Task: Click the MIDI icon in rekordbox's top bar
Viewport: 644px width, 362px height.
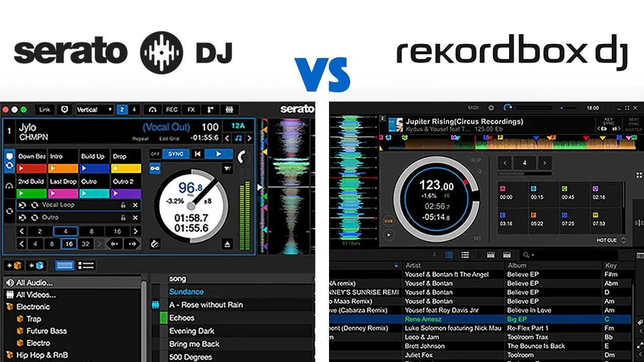Action: coord(472,108)
